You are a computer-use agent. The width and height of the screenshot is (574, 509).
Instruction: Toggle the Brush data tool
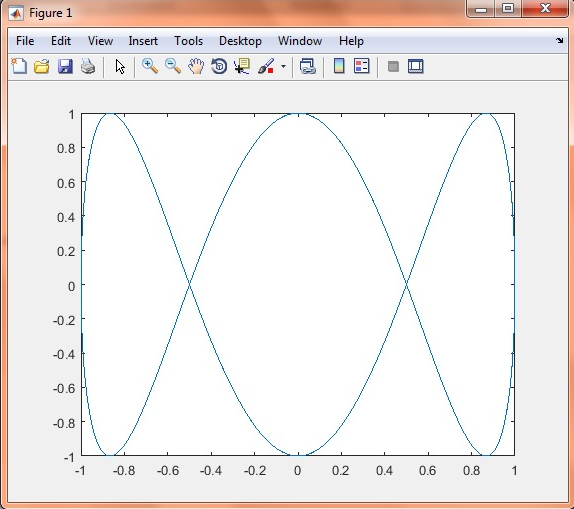tap(266, 66)
